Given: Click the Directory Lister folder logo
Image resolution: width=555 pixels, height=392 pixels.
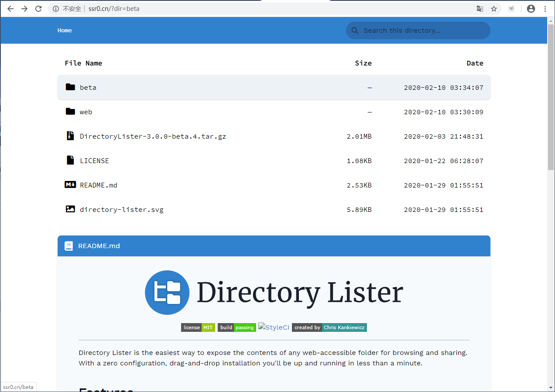Looking at the screenshot, I should [167, 292].
